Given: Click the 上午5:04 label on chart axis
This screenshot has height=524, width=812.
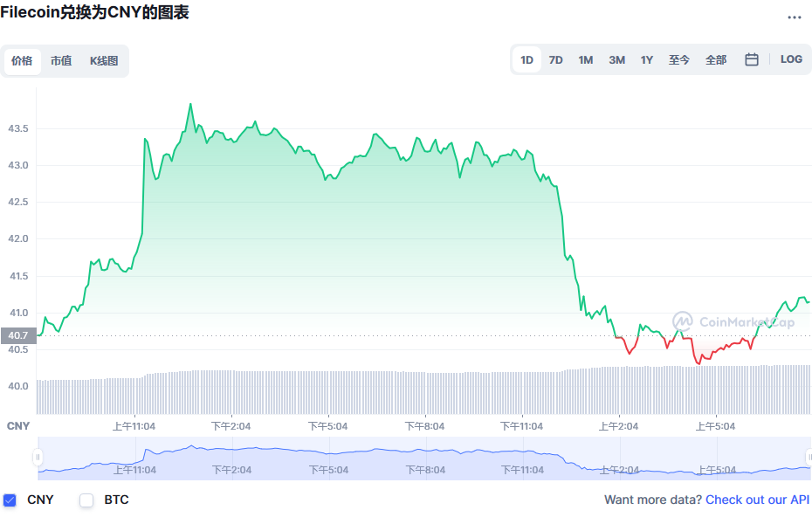Looking at the screenshot, I should [715, 426].
